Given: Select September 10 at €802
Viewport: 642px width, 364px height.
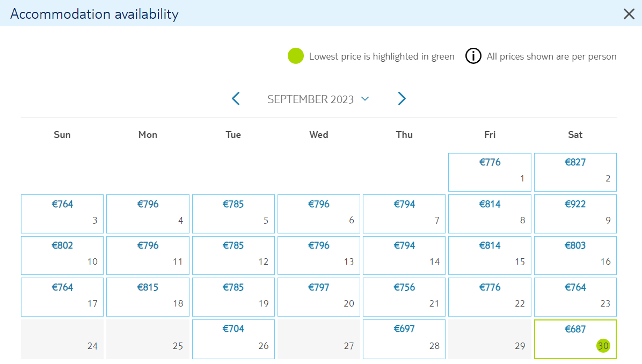Looking at the screenshot, I should [x=62, y=255].
